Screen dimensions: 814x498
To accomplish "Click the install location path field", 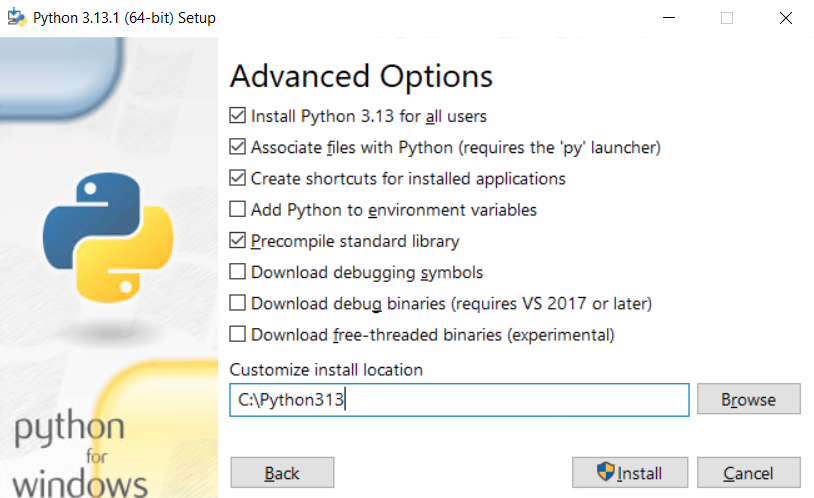I will (x=459, y=400).
